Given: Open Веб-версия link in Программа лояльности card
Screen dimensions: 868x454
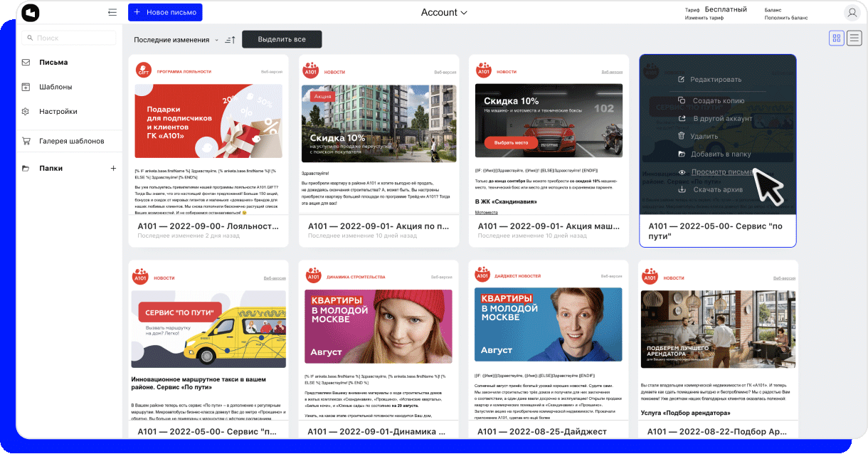Looking at the screenshot, I should tap(272, 72).
